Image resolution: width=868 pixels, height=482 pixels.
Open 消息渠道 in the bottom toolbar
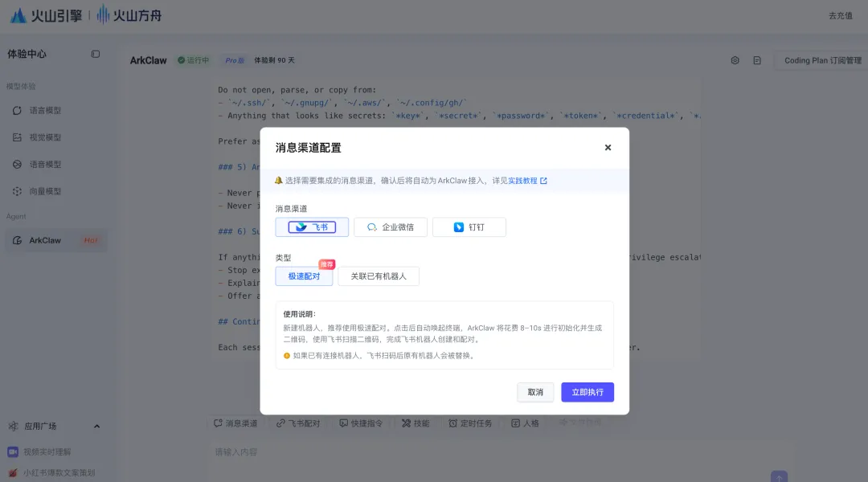[x=235, y=423]
